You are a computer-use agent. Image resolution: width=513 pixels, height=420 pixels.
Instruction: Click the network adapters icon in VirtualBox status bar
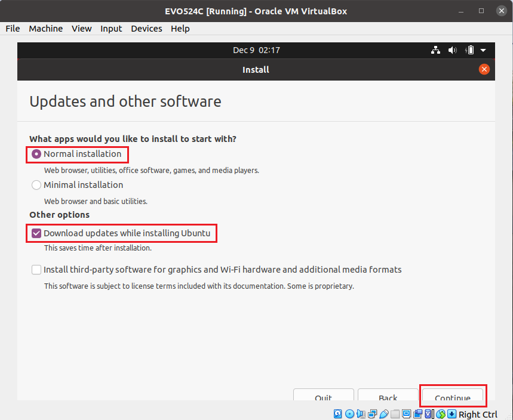(x=372, y=414)
